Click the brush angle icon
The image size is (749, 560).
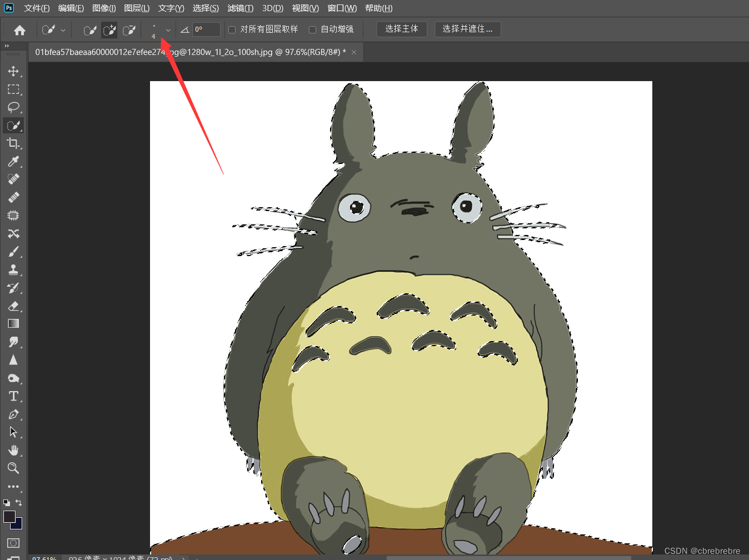pos(185,29)
